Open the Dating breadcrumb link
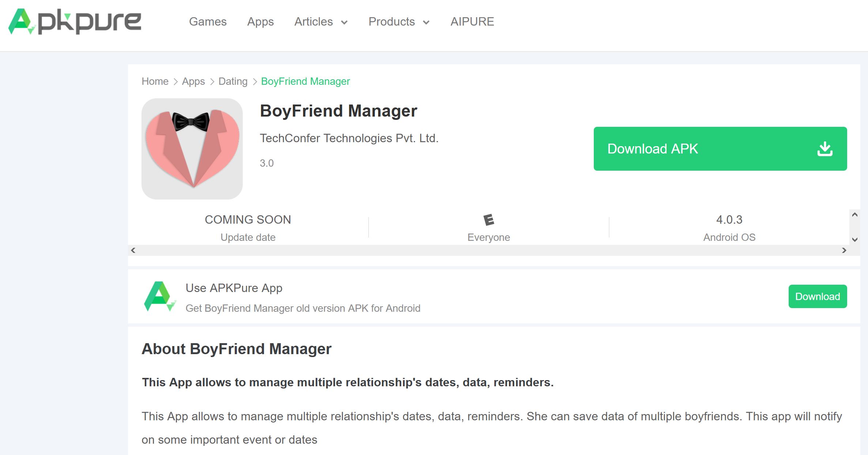Image resolution: width=868 pixels, height=455 pixels. point(233,81)
